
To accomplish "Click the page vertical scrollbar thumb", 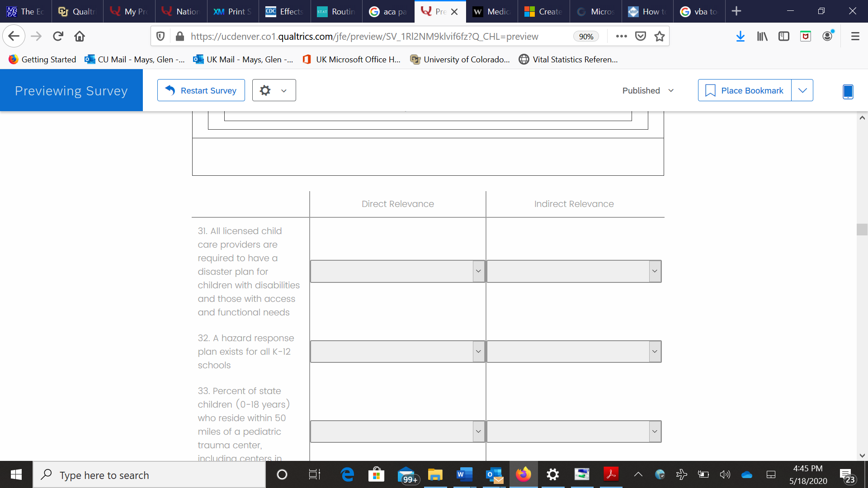I will [x=862, y=230].
